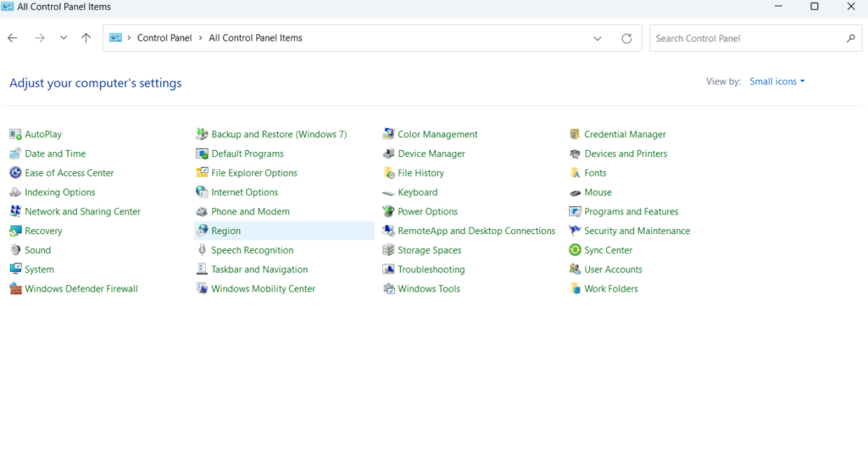868x452 pixels.
Task: Click the User Accounts icon
Action: coord(576,269)
